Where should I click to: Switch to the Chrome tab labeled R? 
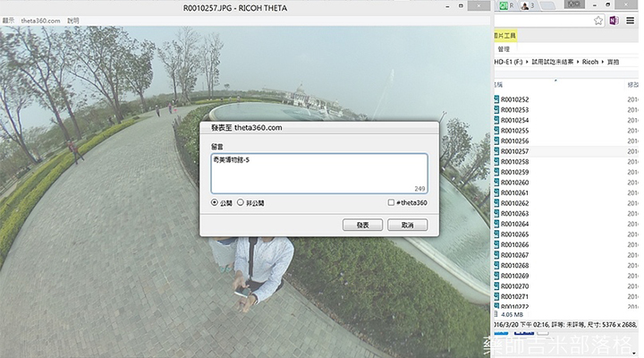507,5
